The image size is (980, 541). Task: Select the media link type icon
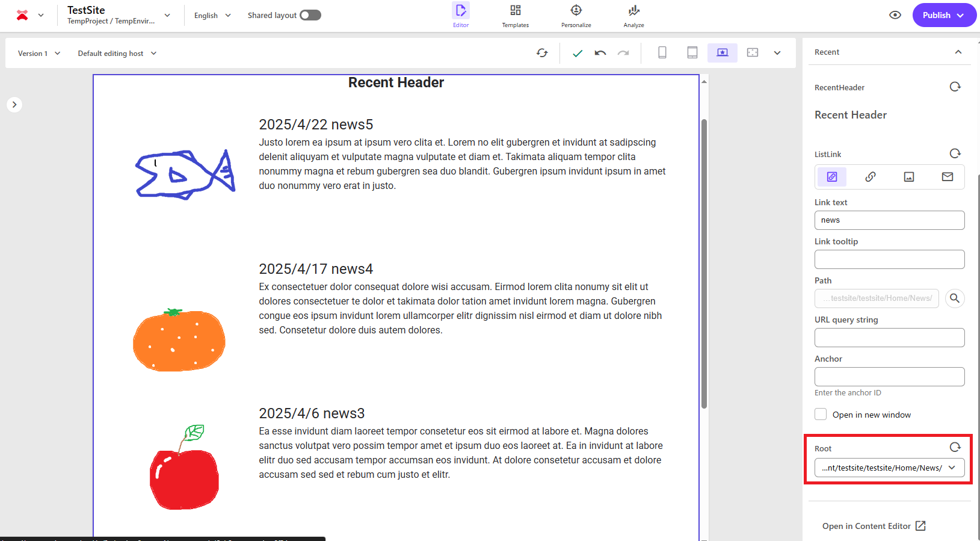909,177
